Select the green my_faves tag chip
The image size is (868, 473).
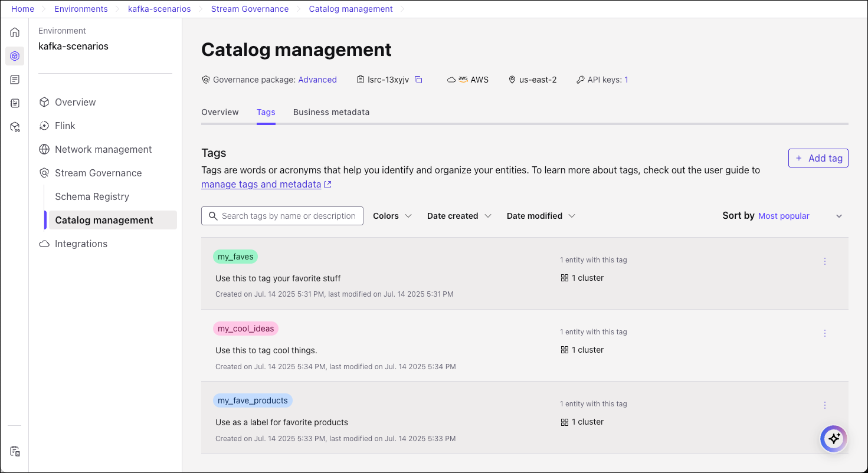coord(235,257)
